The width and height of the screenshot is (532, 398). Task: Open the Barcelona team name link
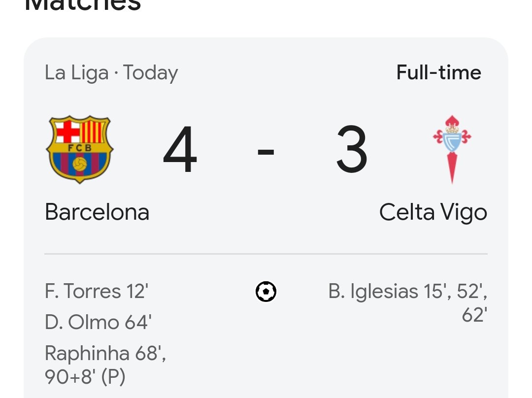tap(97, 212)
